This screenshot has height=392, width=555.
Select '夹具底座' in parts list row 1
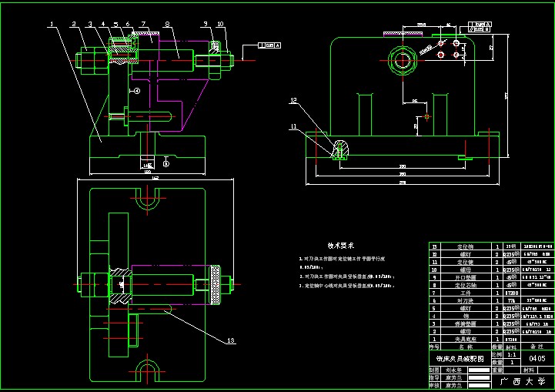click(x=466, y=339)
